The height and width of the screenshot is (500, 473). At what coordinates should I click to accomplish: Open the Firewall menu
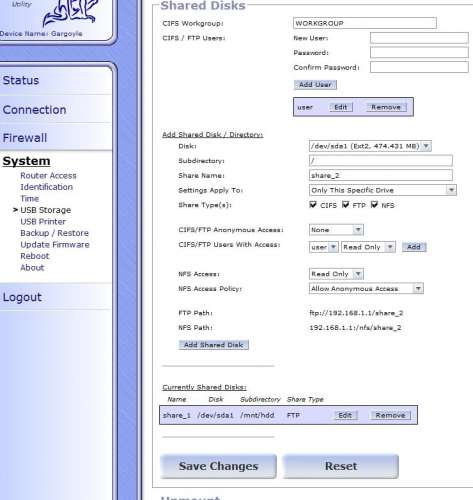click(25, 138)
